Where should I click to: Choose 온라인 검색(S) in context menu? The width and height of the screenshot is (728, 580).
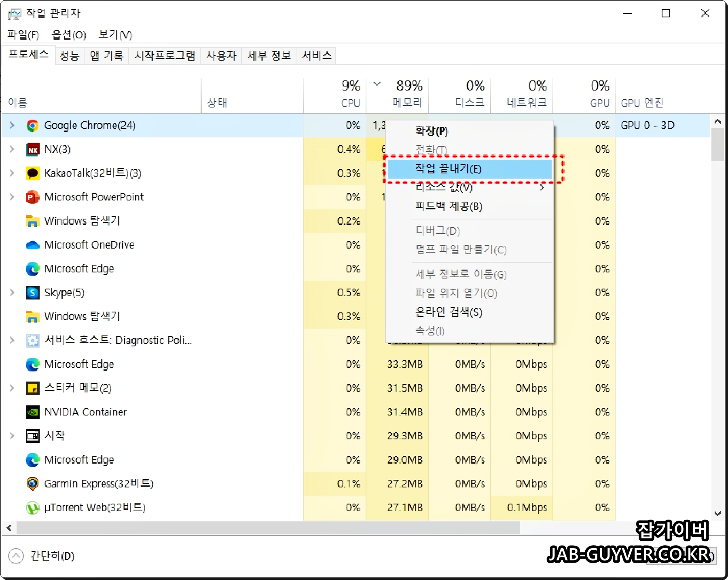tap(470, 312)
